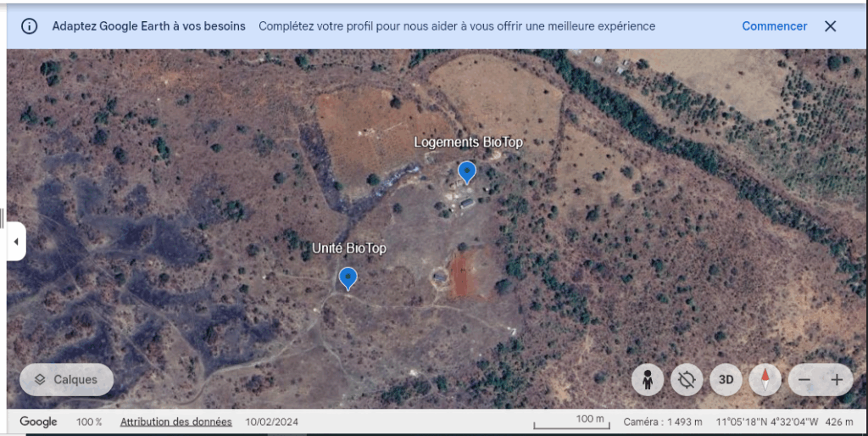This screenshot has width=868, height=436.
Task: Activate the Street View pegman
Action: pos(648,379)
